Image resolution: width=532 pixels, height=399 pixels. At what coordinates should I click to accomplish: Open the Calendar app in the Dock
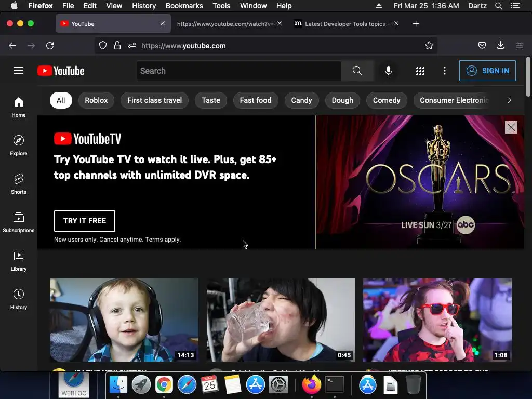pos(209,385)
